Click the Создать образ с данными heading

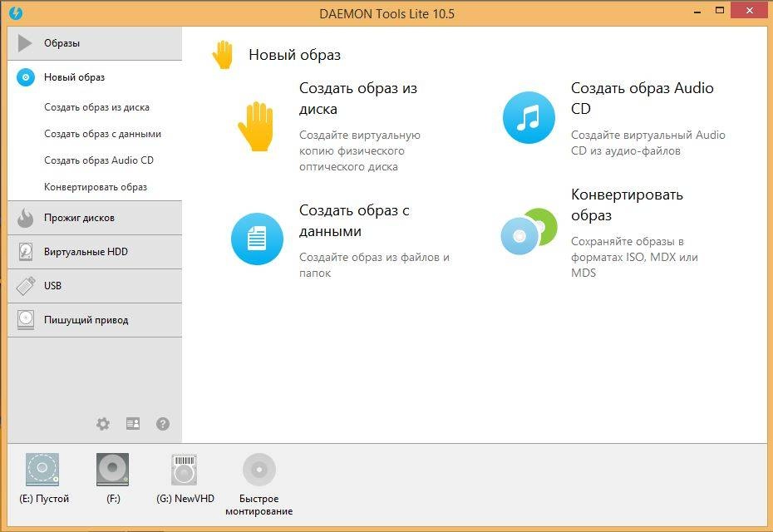pos(354,220)
